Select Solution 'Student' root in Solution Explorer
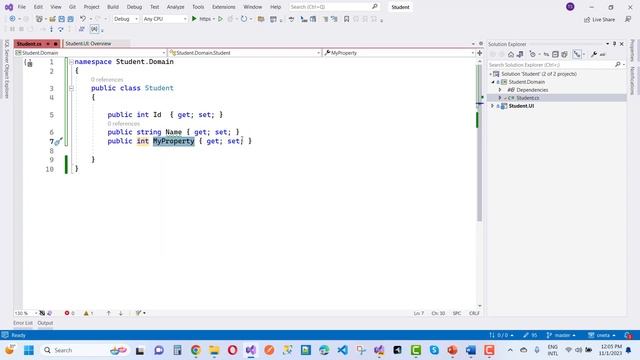 [x=539, y=74]
